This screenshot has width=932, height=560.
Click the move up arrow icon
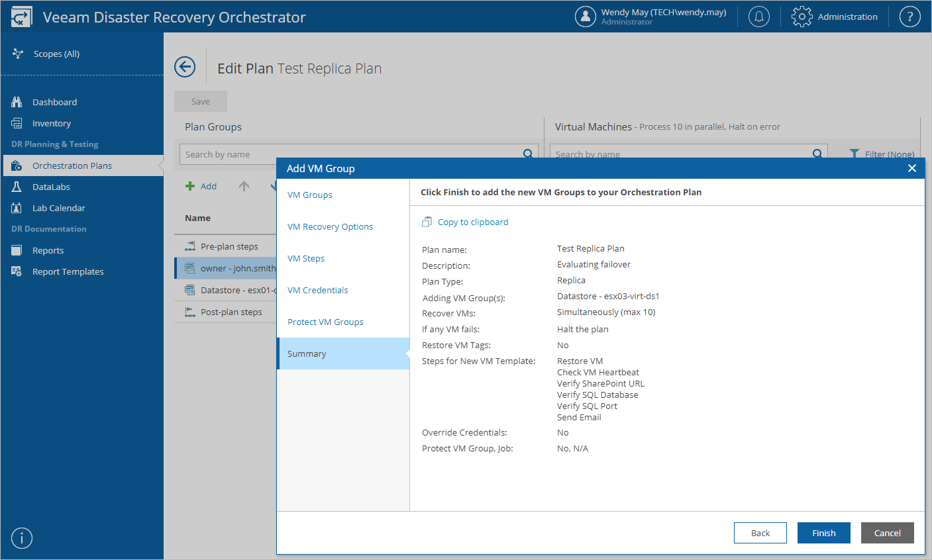(x=244, y=186)
